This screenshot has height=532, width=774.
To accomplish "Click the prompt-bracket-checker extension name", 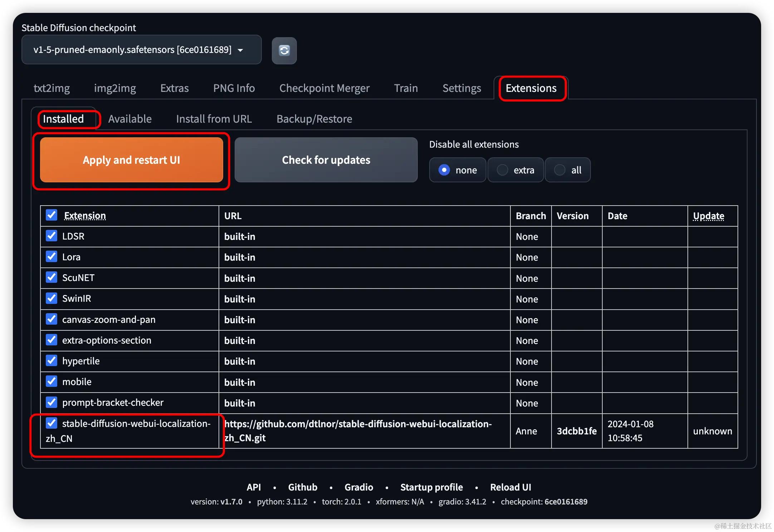I will (113, 403).
